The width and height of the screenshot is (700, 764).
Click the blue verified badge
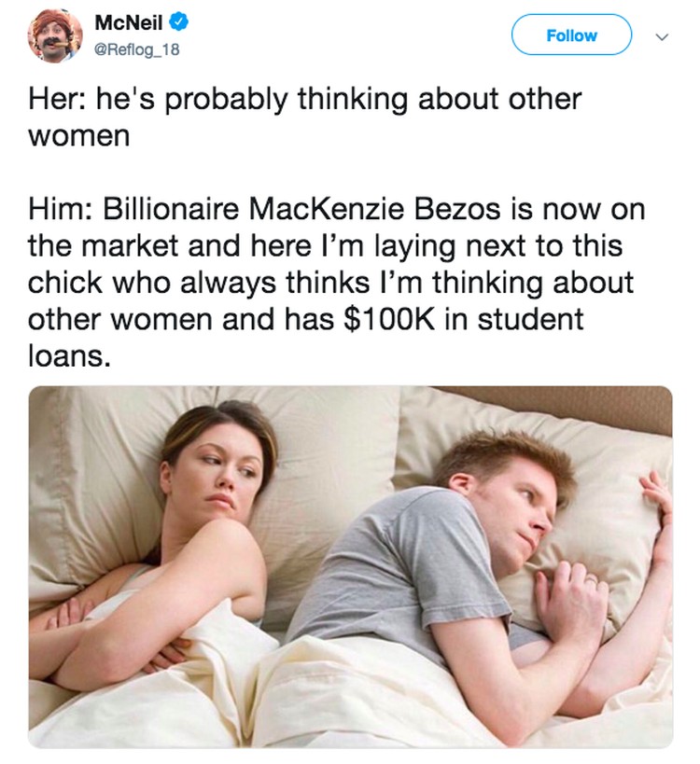[x=178, y=22]
